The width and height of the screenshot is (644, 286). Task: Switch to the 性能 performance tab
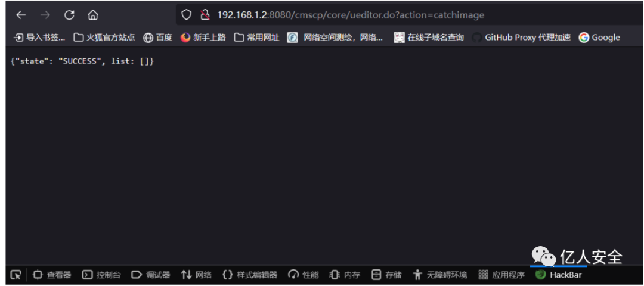coord(304,275)
